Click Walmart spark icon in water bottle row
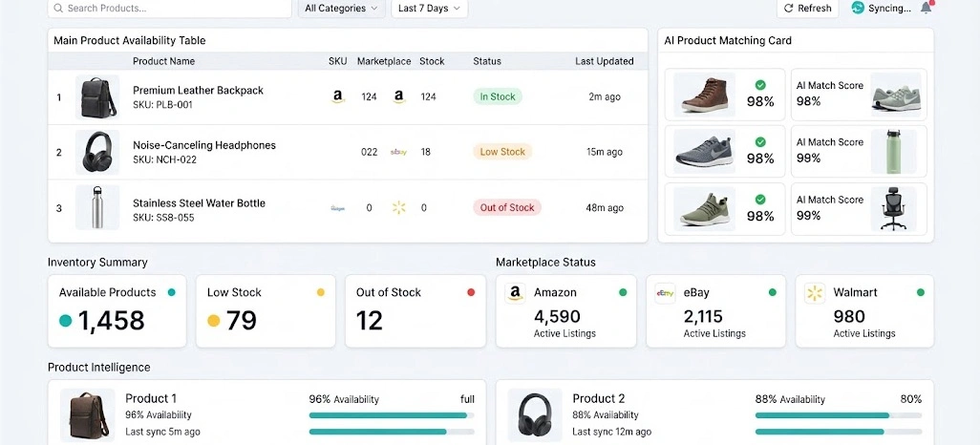Viewport: 980px width, 445px height. click(398, 207)
